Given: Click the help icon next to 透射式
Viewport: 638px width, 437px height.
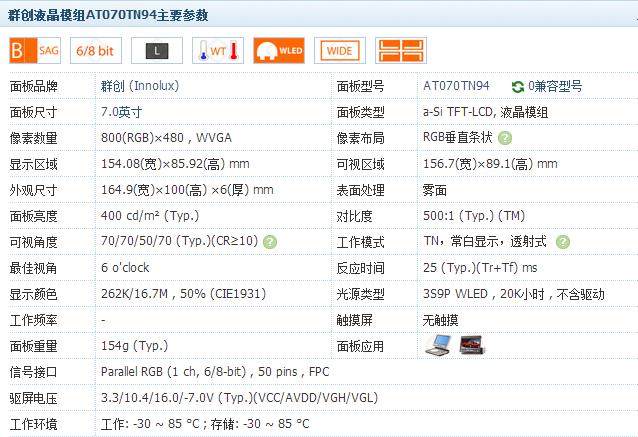Looking at the screenshot, I should point(563,242).
